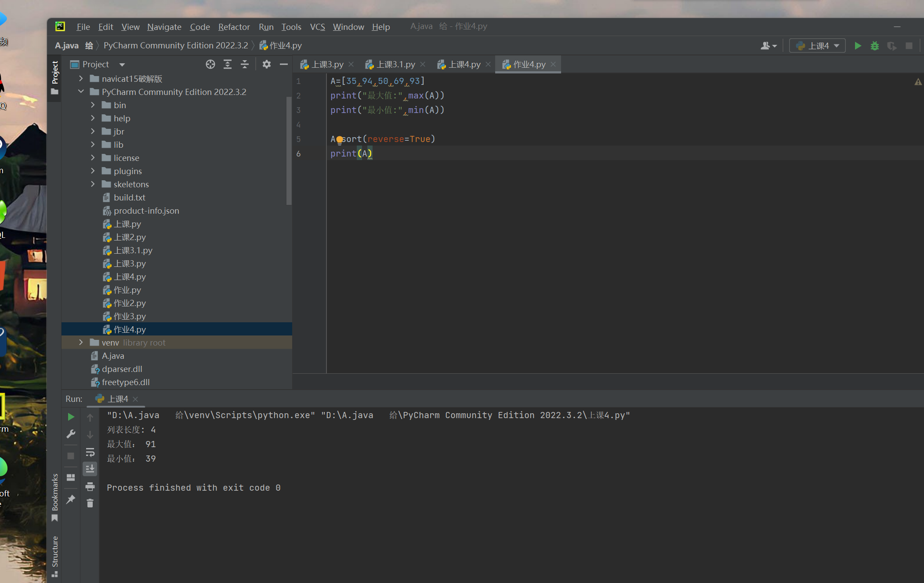Toggle soft-wrap in the Run console
The image size is (924, 583).
click(90, 452)
